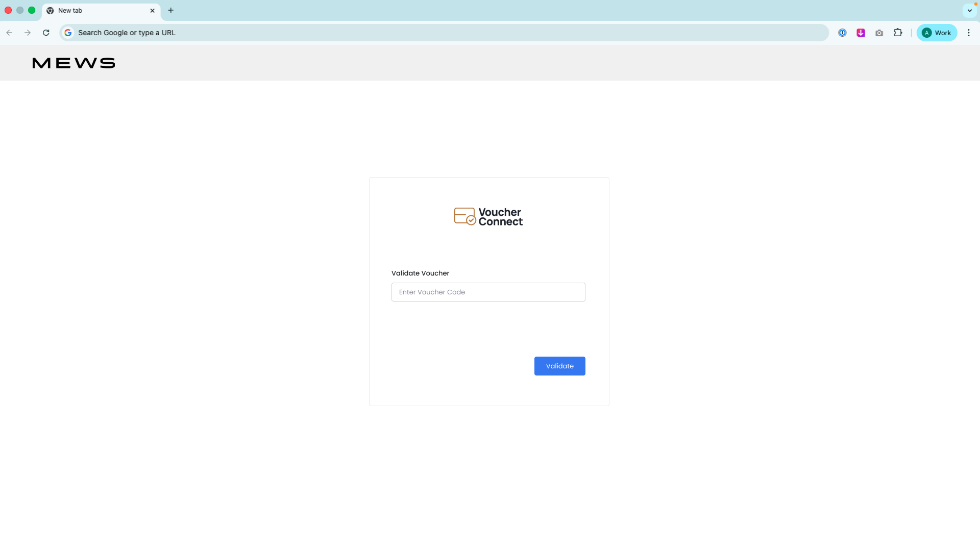Focus the Enter Voucher Code field
Image resolution: width=980 pixels, height=551 pixels.
(x=488, y=292)
